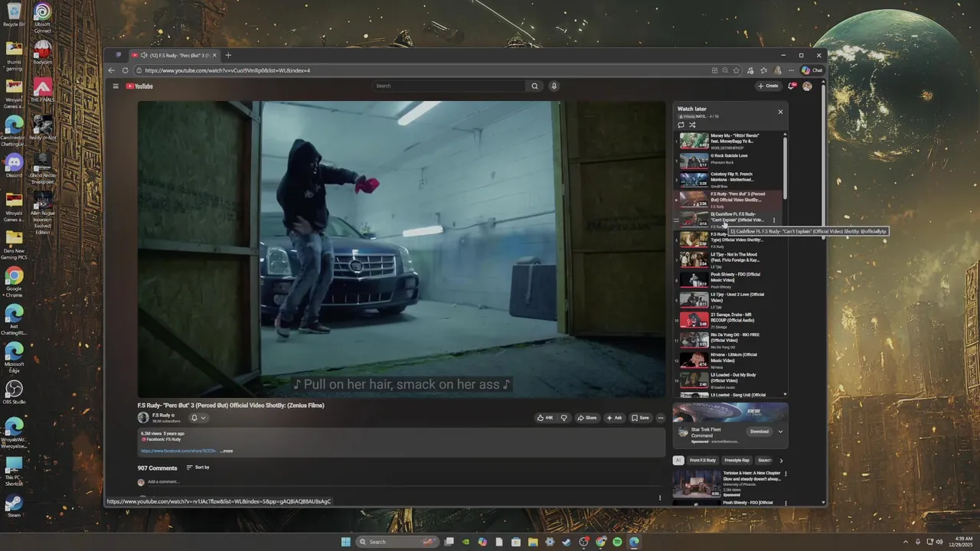Open the Sort by comments dropdown
The height and width of the screenshot is (551, 980).
pos(198,468)
